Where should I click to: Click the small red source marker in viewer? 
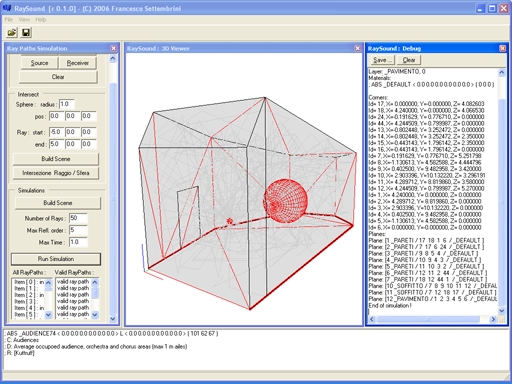click(230, 221)
